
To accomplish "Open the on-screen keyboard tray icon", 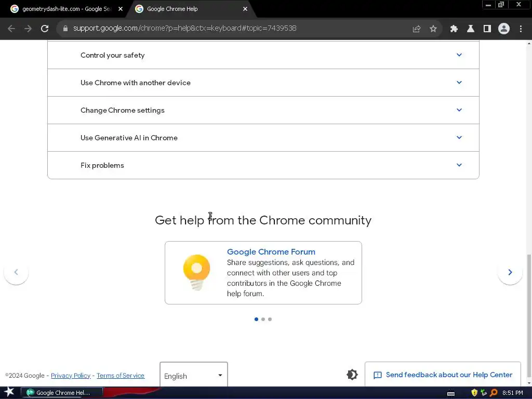I will [x=451, y=394].
